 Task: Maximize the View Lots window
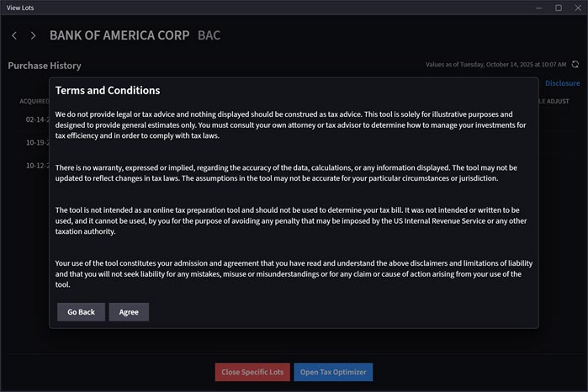click(x=558, y=8)
